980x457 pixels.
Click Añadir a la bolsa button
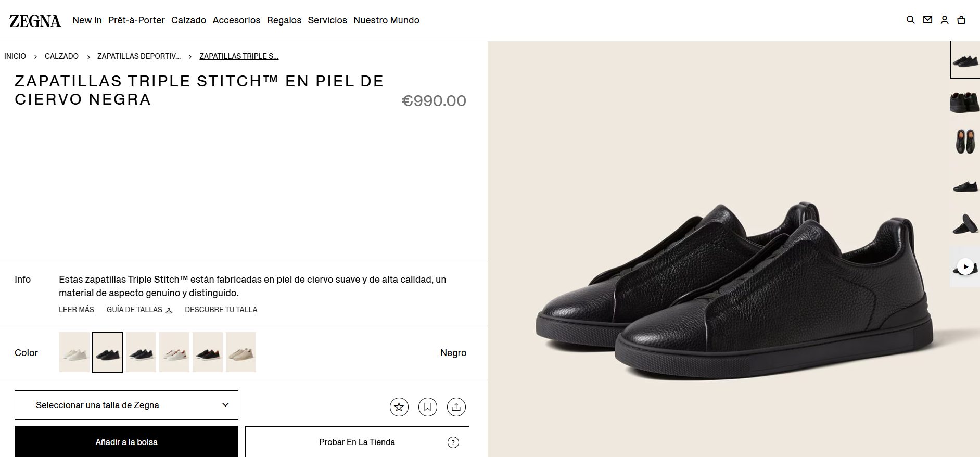(126, 442)
